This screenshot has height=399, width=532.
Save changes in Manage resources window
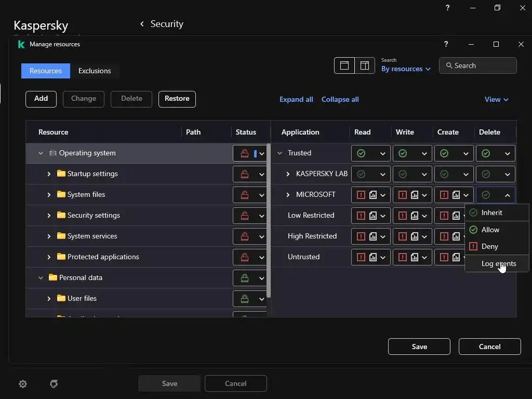pyautogui.click(x=419, y=347)
